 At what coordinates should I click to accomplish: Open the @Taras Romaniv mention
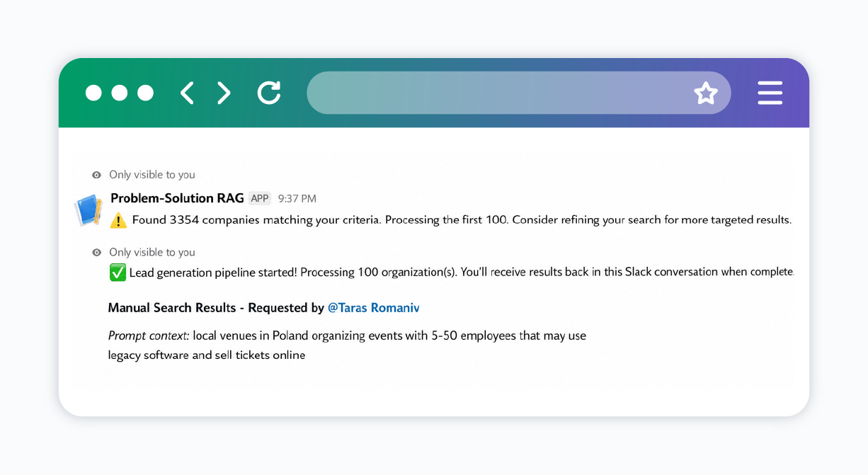click(373, 308)
